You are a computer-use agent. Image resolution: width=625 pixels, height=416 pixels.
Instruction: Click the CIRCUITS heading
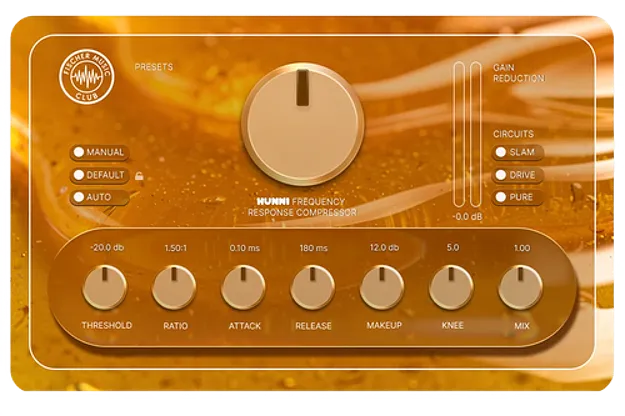coord(513,134)
